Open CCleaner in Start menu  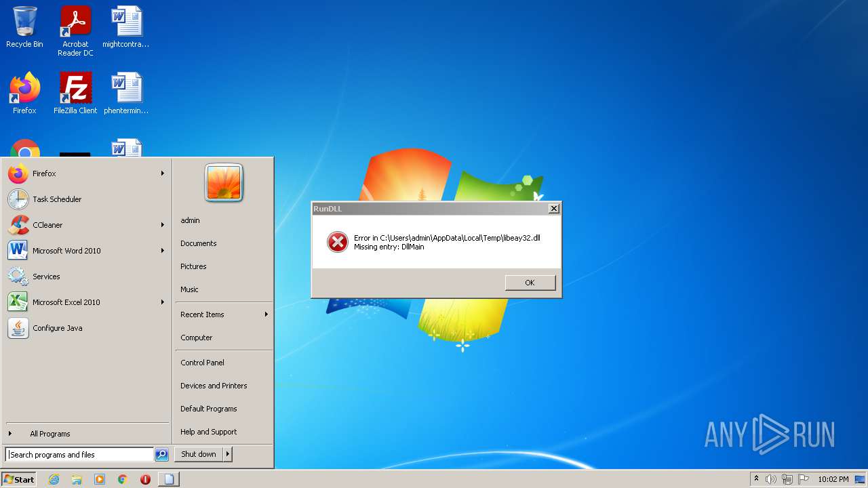(x=86, y=225)
